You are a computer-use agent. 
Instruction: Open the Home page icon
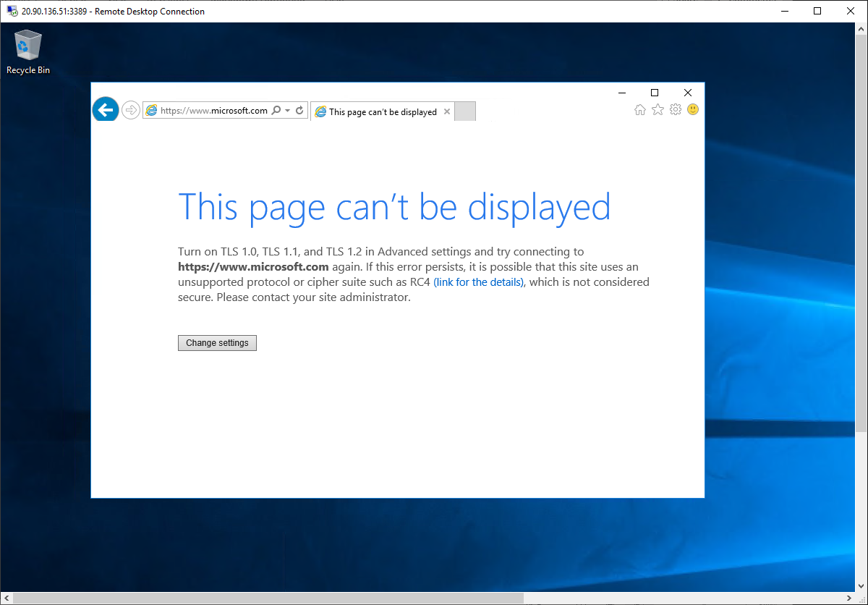point(640,109)
